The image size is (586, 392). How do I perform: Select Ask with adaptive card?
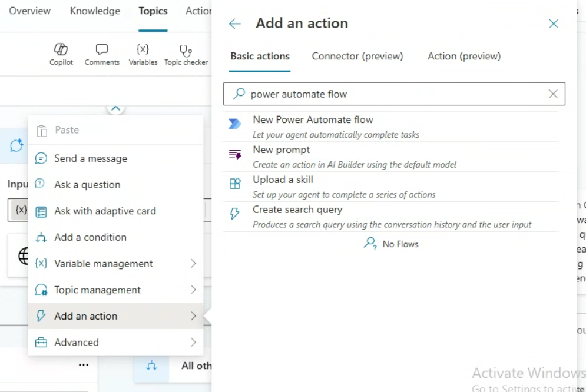click(105, 211)
